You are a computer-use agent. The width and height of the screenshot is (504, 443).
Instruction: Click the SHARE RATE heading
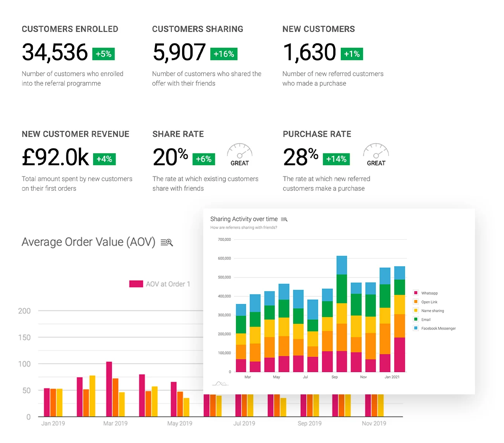tap(178, 134)
